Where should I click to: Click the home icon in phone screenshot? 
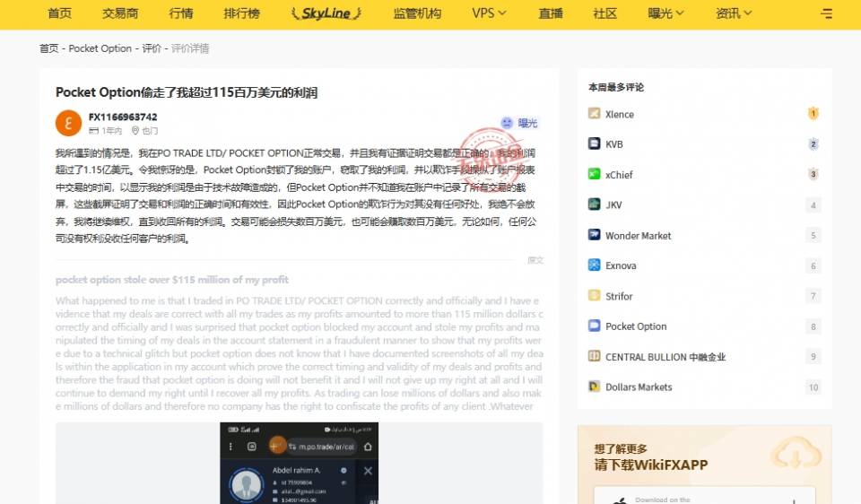click(x=368, y=447)
